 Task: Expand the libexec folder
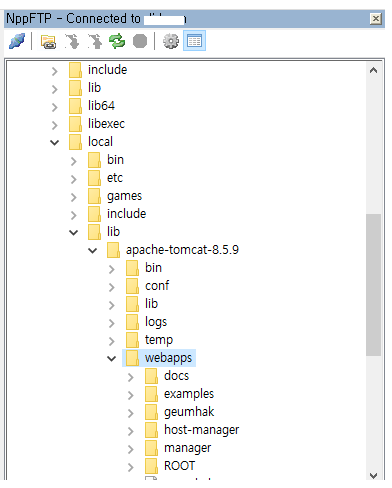tap(55, 125)
